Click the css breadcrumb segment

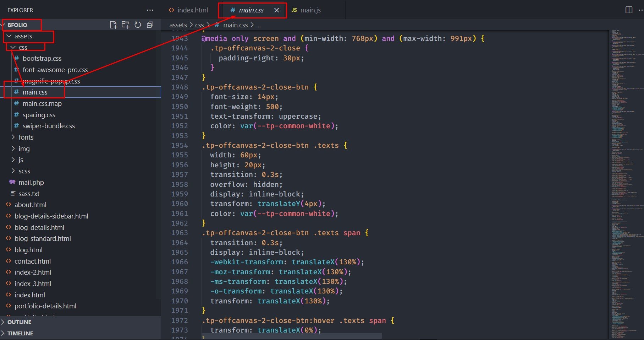(199, 25)
